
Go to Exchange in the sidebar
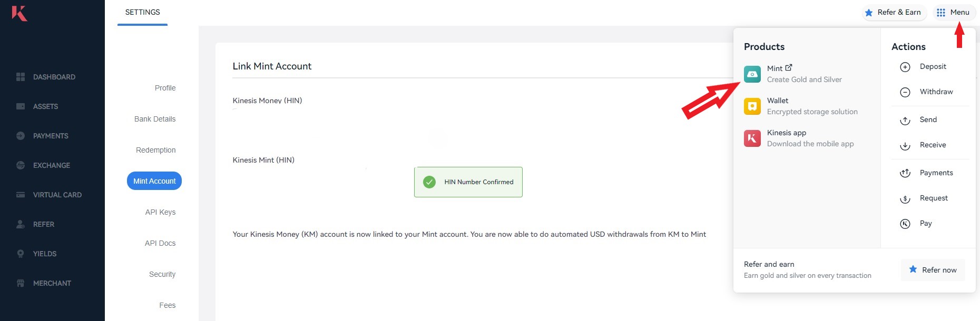43,165
